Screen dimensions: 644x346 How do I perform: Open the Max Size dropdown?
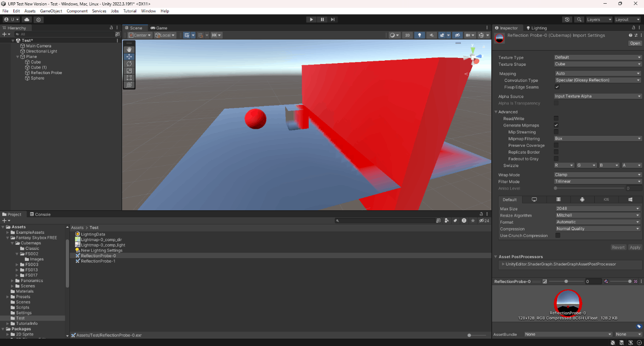[x=598, y=209]
